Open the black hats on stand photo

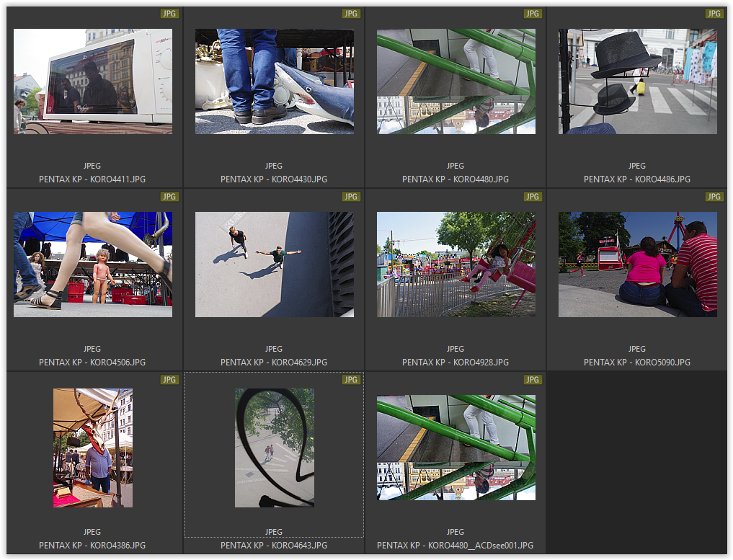[x=638, y=81]
